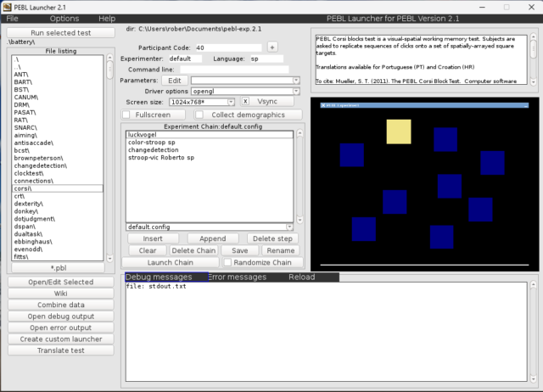This screenshot has height=392, width=543.
Task: Expand the Screen size 1024x768 dropdown
Action: 231,102
